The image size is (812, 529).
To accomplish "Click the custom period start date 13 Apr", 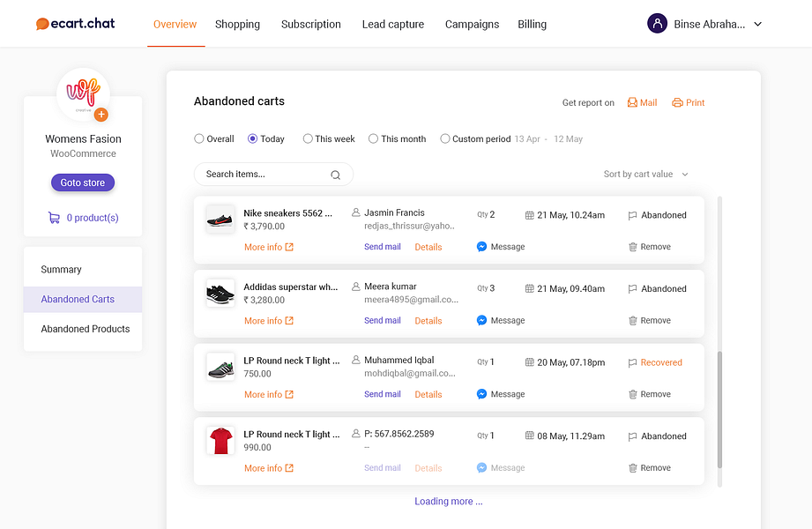I will tap(527, 138).
